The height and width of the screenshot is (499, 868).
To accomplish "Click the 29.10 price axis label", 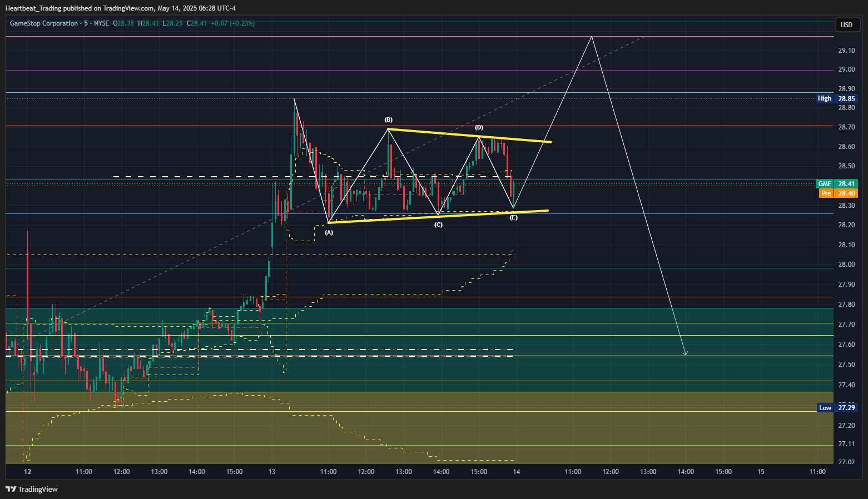I will tap(846, 51).
